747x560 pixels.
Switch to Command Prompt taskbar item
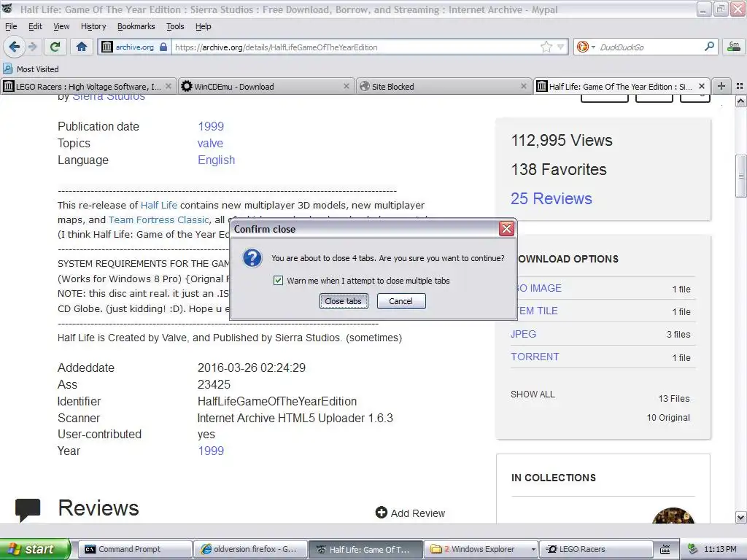pyautogui.click(x=135, y=549)
